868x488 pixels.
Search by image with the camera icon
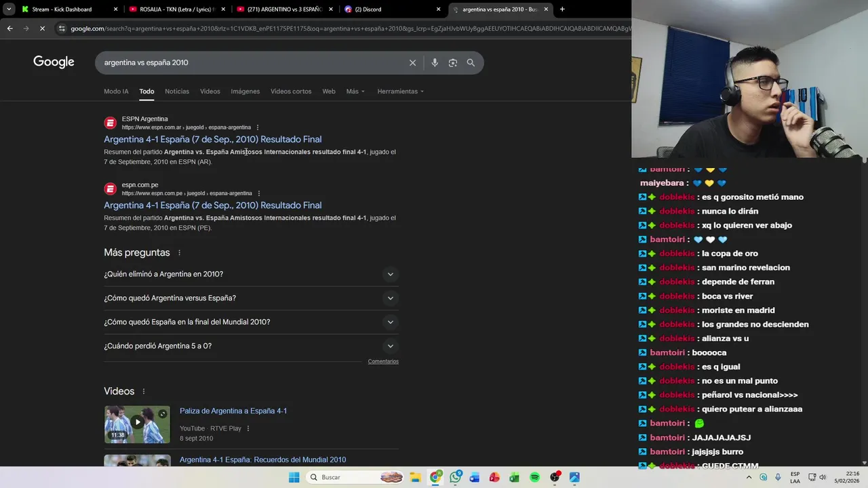pos(453,62)
